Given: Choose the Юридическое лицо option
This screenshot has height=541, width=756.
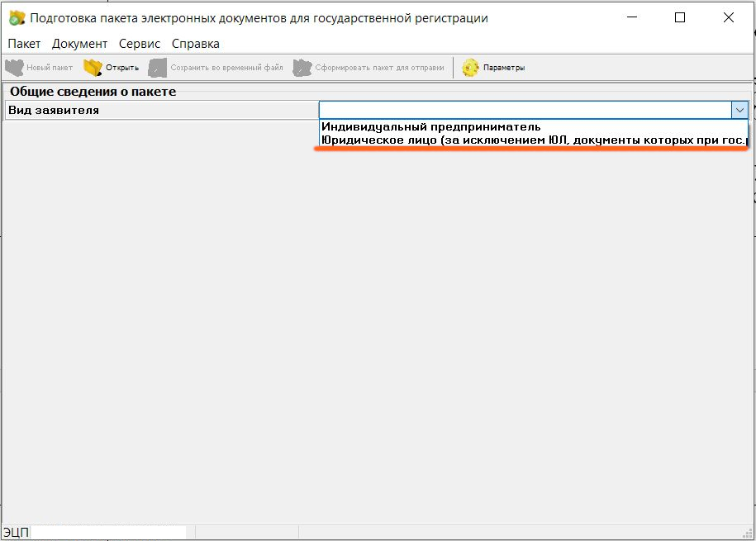Looking at the screenshot, I should [x=533, y=141].
